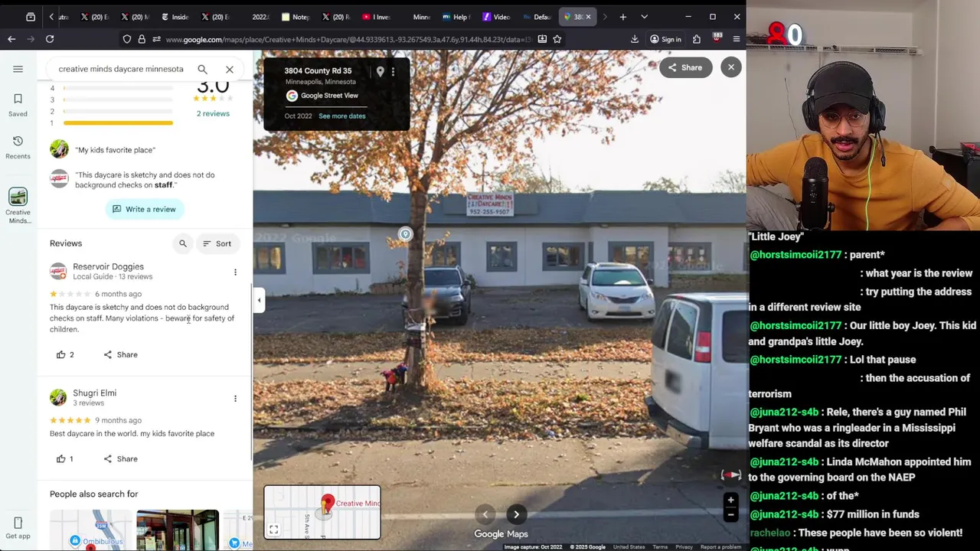Like the Reservoir Doggies review
Viewport: 980px width, 551px height.
(65, 354)
